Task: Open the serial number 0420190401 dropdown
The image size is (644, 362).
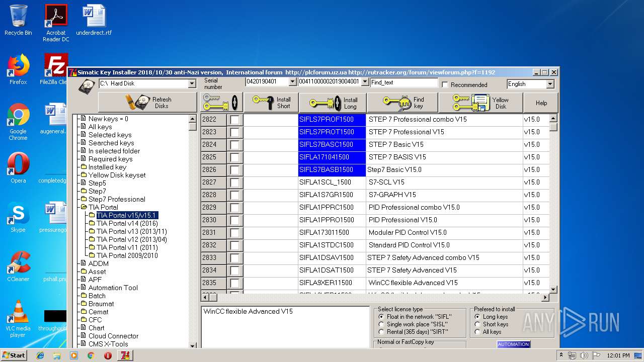Action: tap(293, 81)
